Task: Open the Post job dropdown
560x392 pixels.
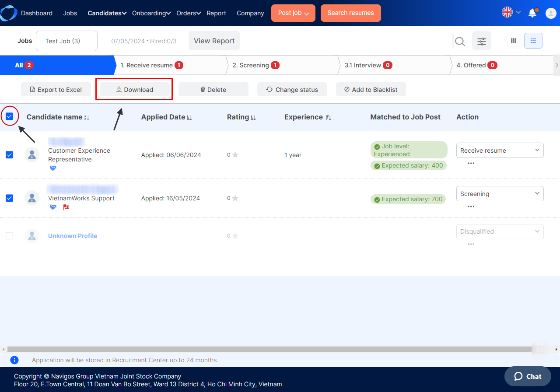Action: 293,13
